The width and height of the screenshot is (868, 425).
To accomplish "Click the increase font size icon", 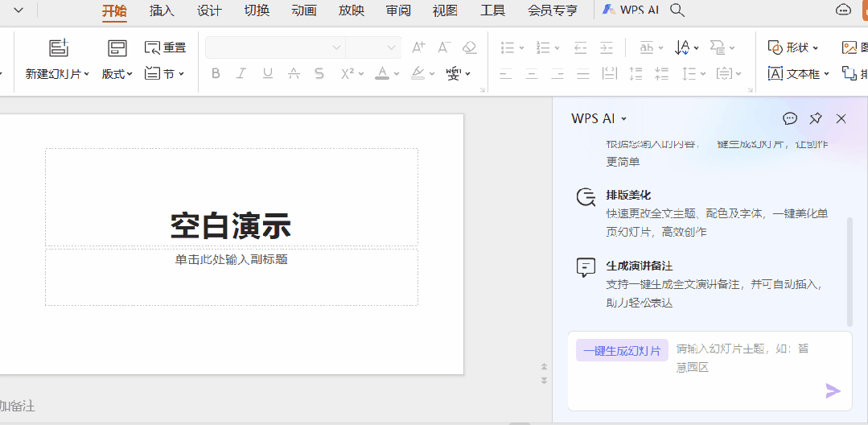I will [x=418, y=47].
